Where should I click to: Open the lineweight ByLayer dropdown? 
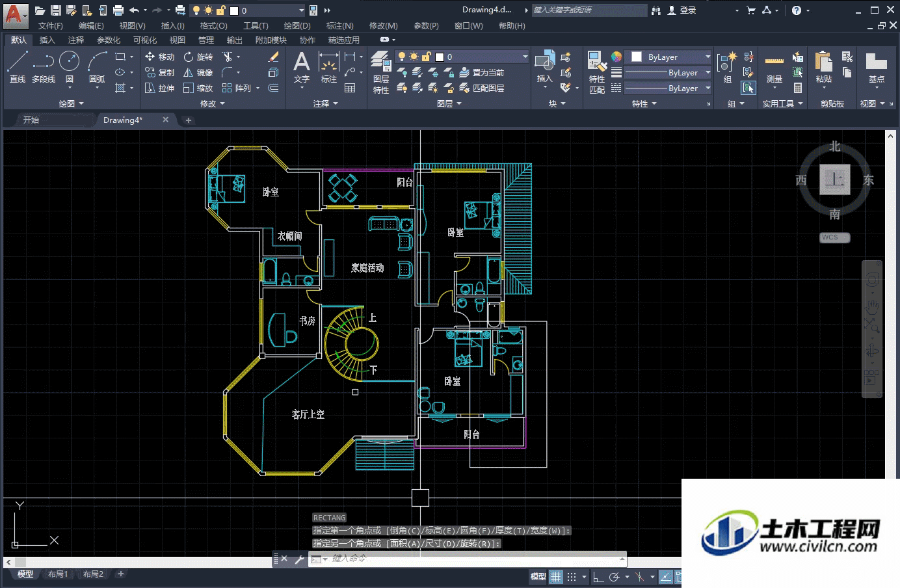[708, 72]
